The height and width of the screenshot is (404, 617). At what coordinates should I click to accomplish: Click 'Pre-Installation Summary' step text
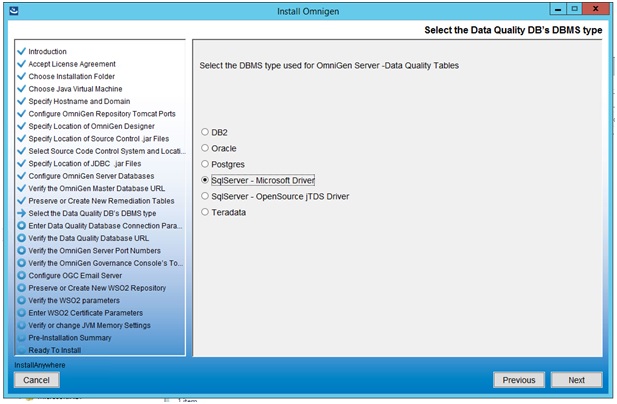coord(70,338)
